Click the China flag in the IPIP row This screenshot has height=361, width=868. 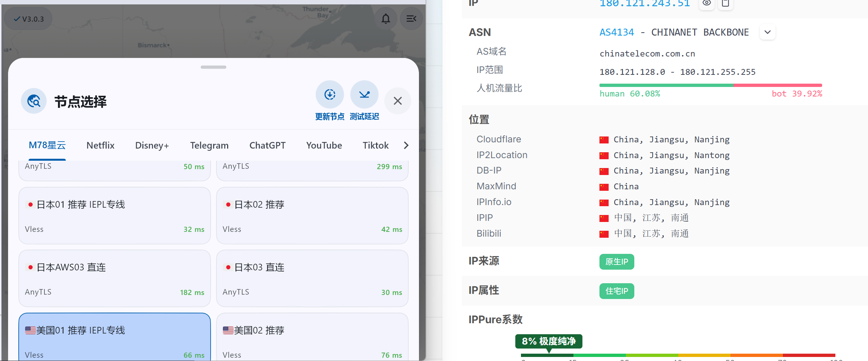604,218
